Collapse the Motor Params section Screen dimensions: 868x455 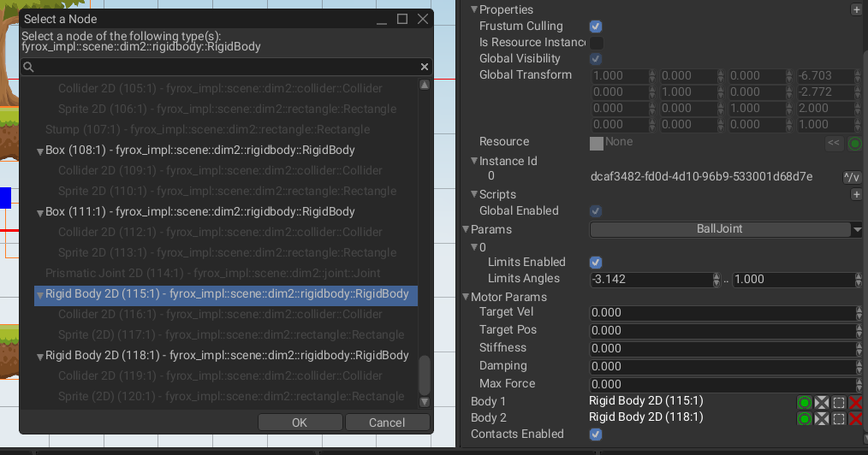click(466, 298)
